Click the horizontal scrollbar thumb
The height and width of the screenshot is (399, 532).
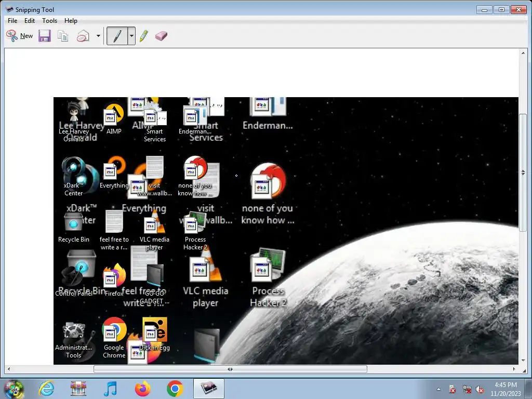click(230, 369)
